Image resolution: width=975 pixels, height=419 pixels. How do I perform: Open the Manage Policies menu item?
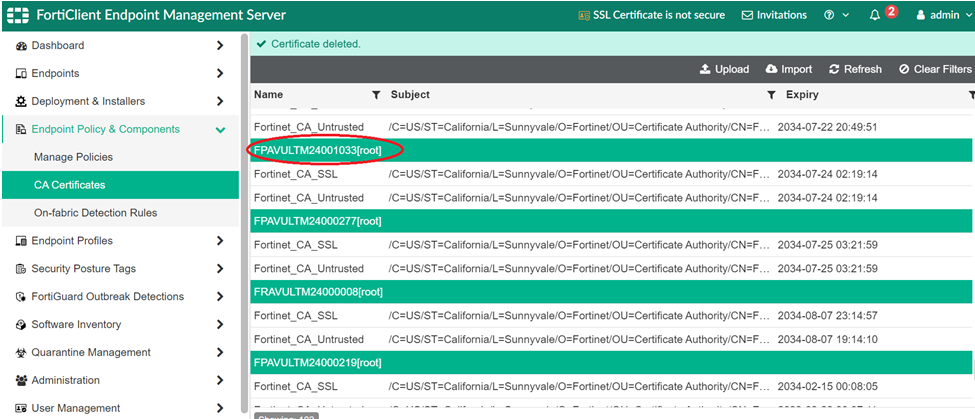73,157
